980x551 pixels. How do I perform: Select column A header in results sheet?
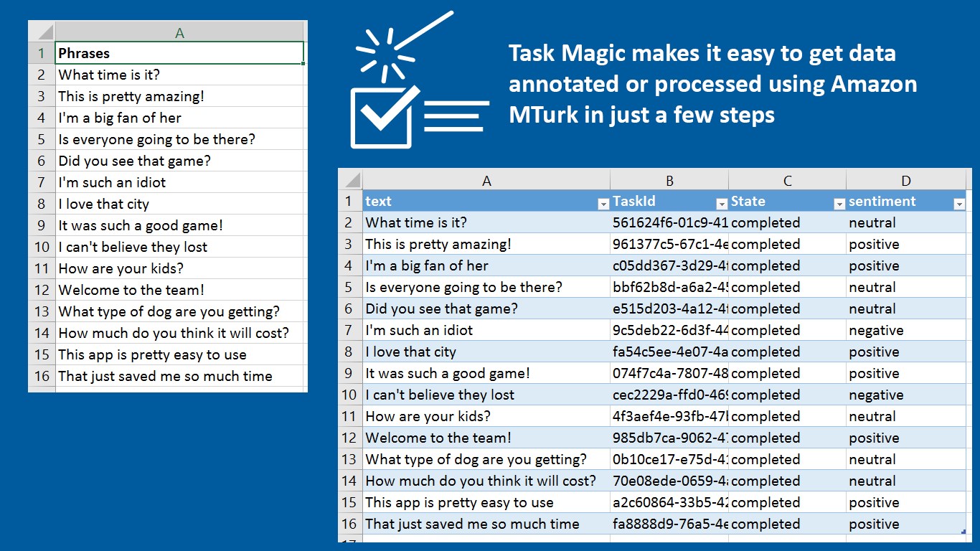[486, 181]
